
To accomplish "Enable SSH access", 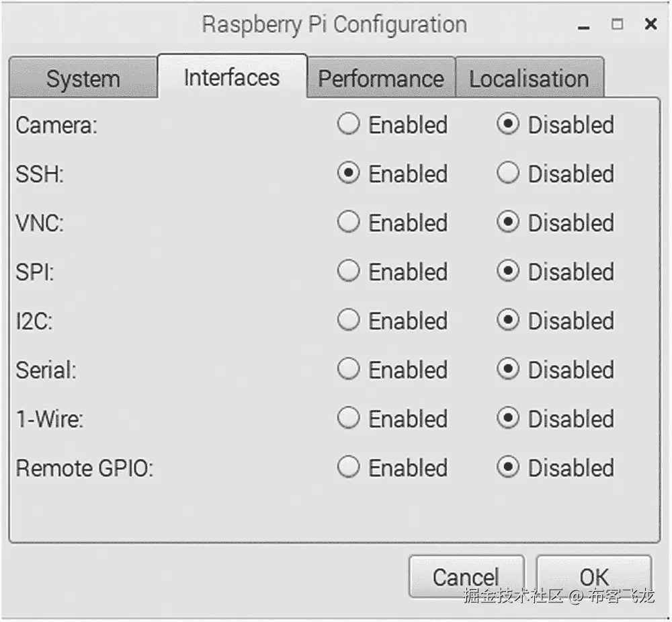I will (348, 173).
